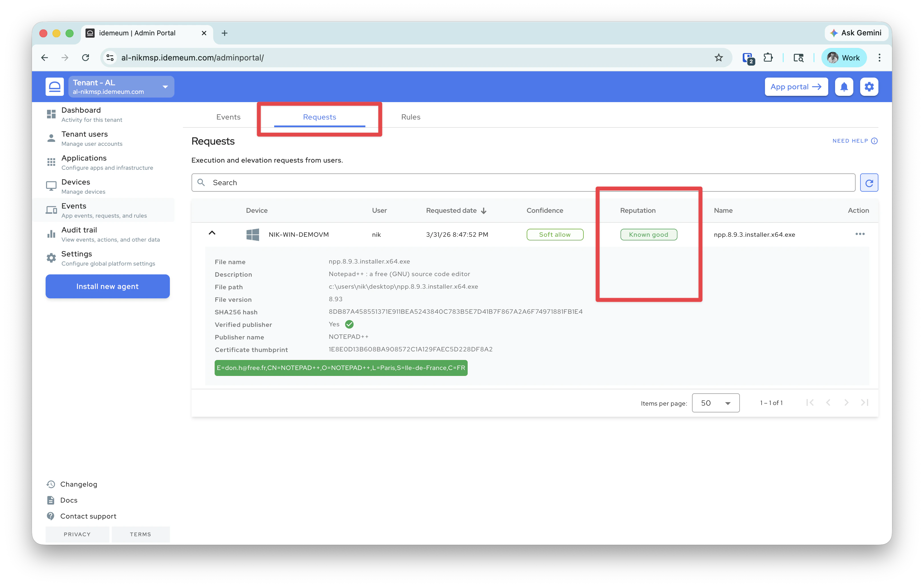Switch to the Rules tab

(x=411, y=117)
